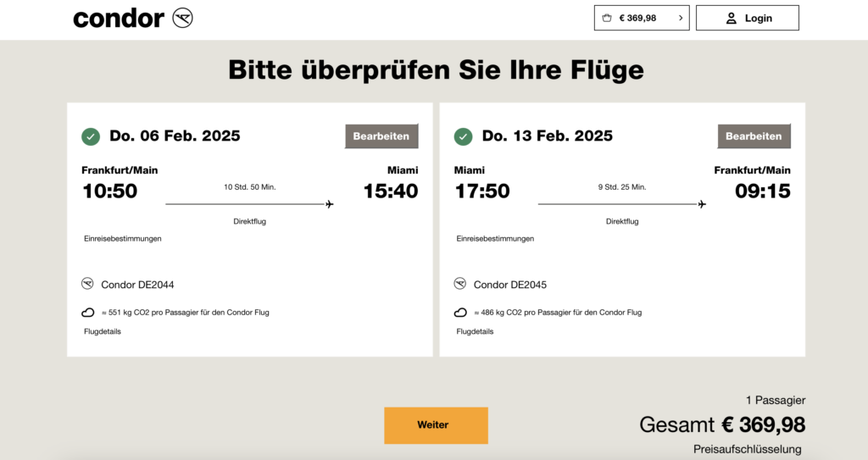Click Condor bird icon next to DE2044
The image size is (868, 460).
click(88, 284)
